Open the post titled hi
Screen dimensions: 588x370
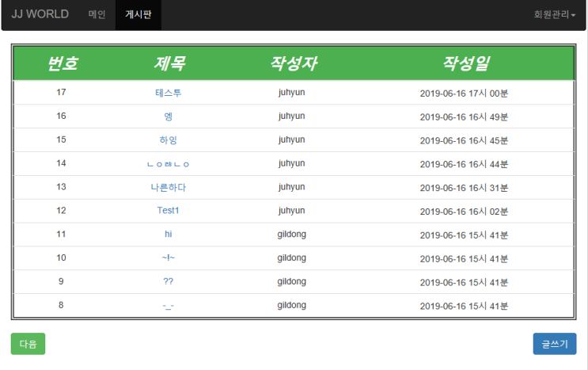click(168, 235)
